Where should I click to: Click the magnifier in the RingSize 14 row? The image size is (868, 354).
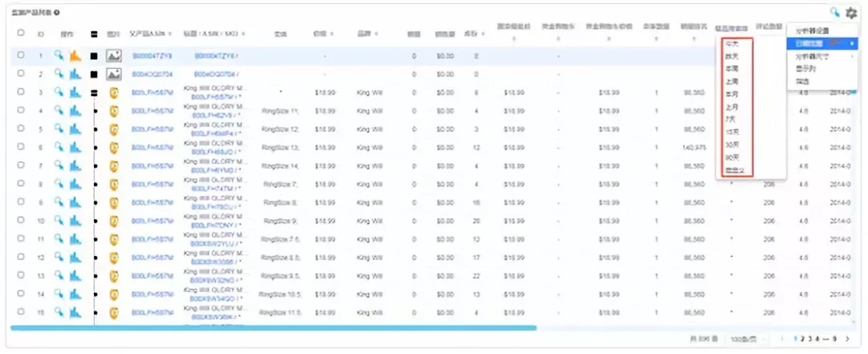coord(59,165)
